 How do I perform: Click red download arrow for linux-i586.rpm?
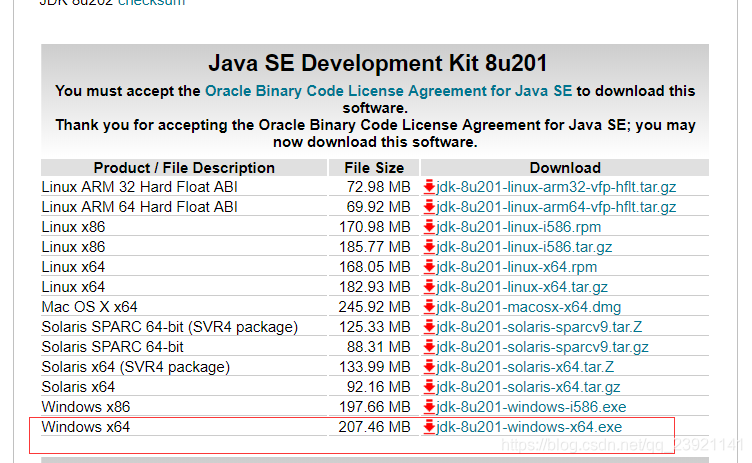tap(429, 227)
